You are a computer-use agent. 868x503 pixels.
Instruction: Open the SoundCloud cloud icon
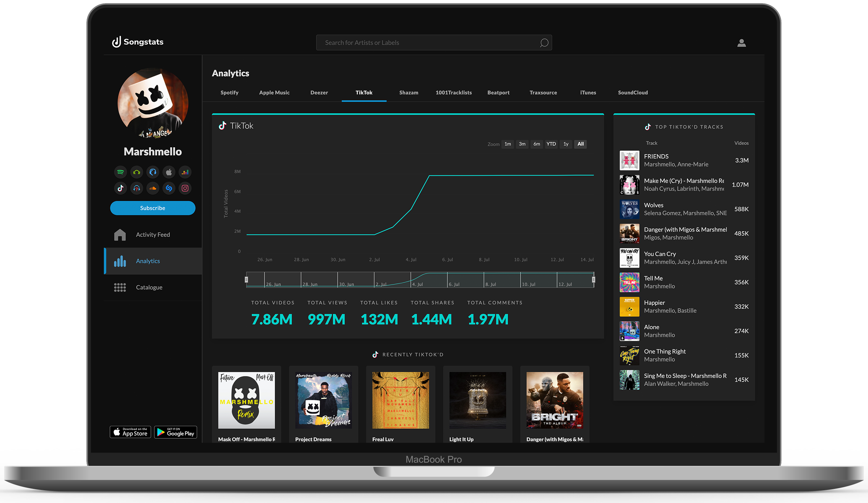point(153,188)
